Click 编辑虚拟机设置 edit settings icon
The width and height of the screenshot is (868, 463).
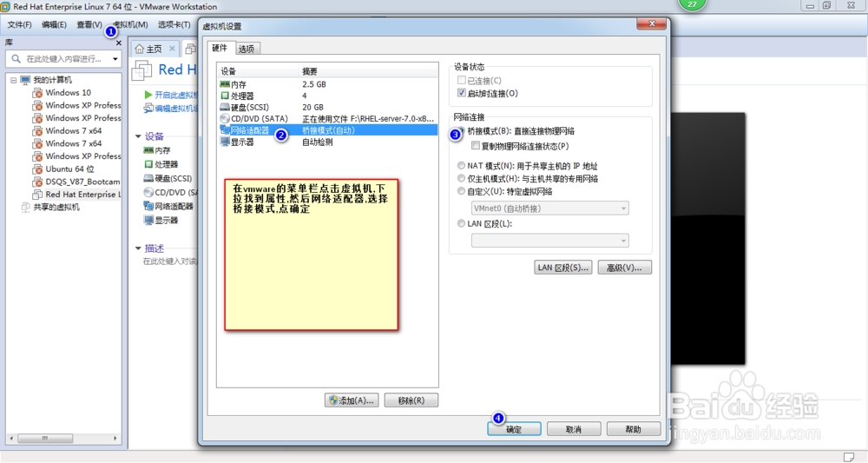(148, 108)
